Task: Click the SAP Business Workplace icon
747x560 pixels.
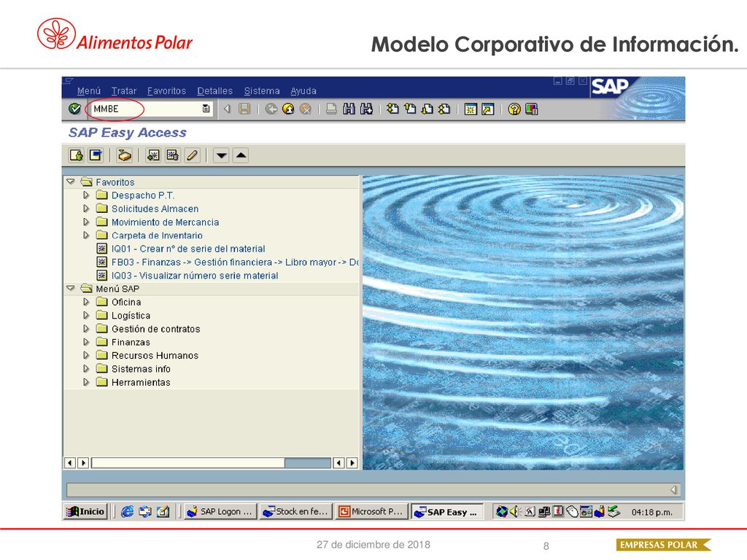Action: point(124,155)
